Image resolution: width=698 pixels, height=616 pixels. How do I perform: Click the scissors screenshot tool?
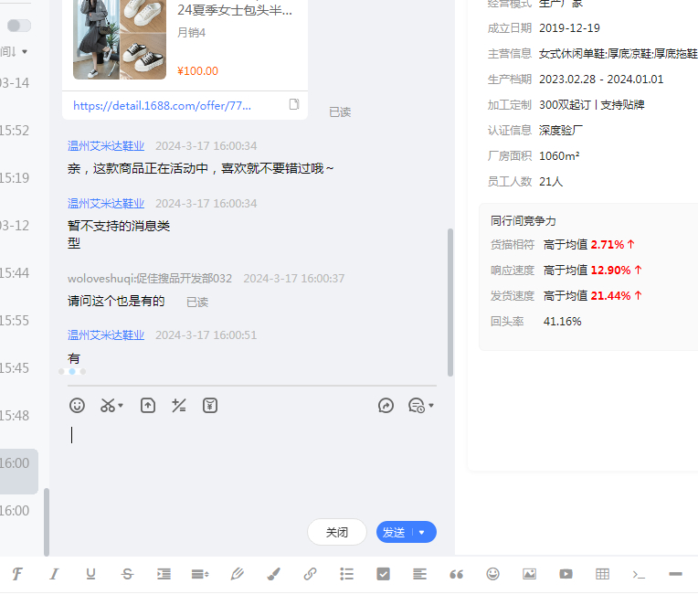pyautogui.click(x=110, y=406)
